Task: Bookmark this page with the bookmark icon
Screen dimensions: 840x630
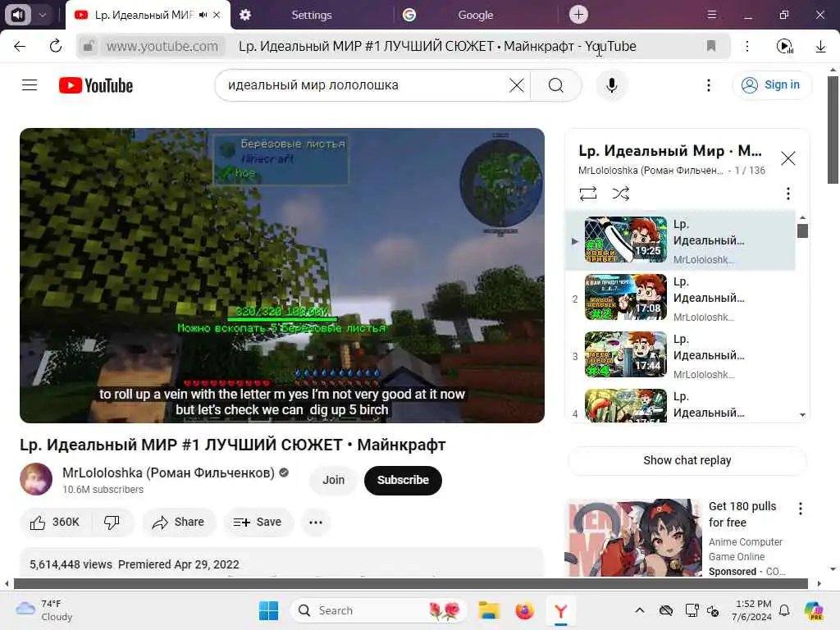Action: 711,46
